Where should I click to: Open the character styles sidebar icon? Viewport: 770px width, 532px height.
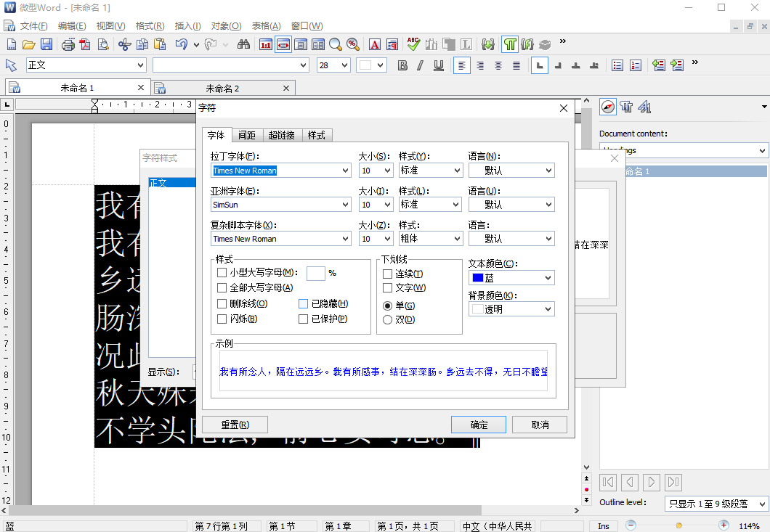pos(645,107)
